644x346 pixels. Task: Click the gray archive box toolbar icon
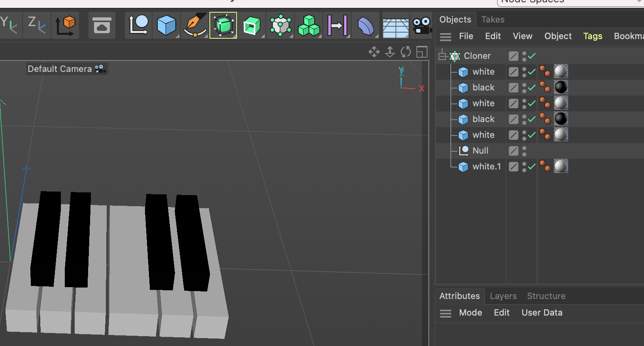point(102,25)
